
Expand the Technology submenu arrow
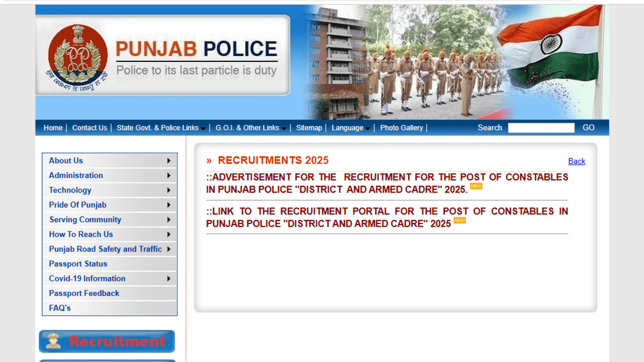tap(169, 190)
